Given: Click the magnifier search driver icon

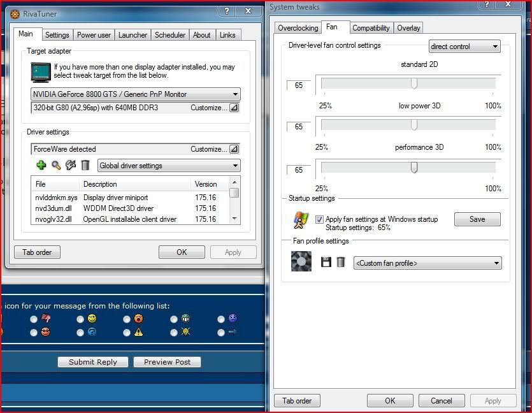Looking at the screenshot, I should click(x=56, y=165).
